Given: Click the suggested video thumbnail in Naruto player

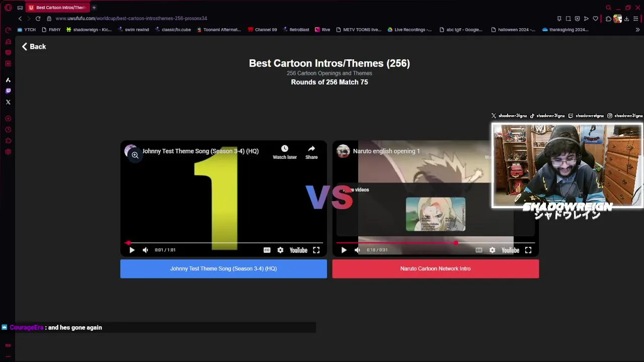Looking at the screenshot, I should tap(436, 214).
